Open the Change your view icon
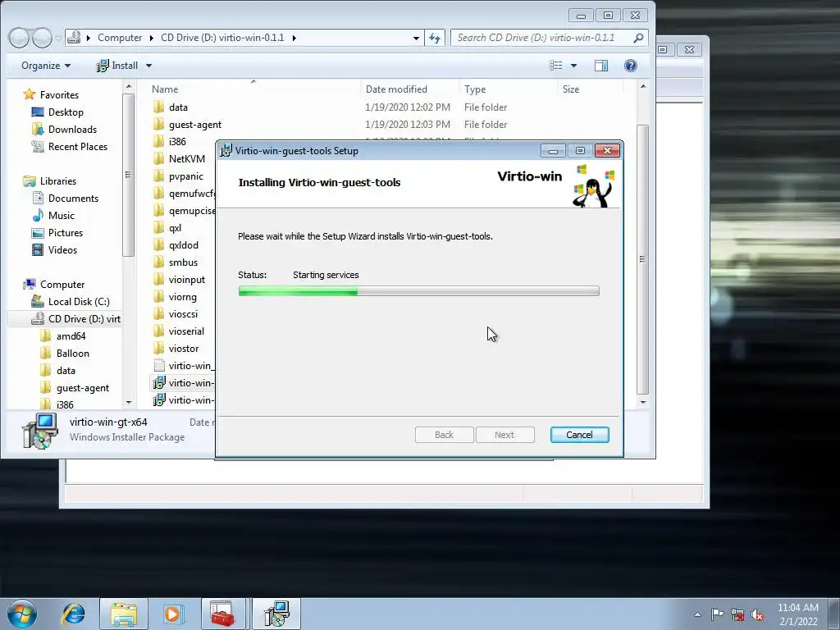The width and height of the screenshot is (840, 630). click(556, 66)
